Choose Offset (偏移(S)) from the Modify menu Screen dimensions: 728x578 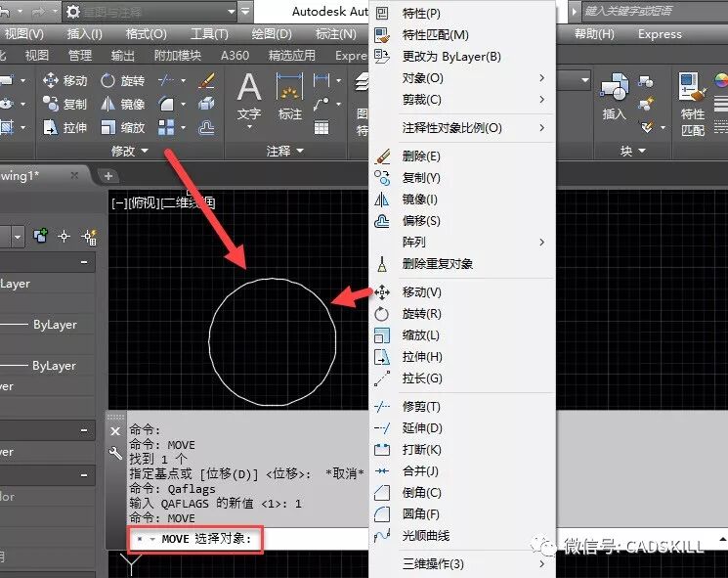(462, 221)
